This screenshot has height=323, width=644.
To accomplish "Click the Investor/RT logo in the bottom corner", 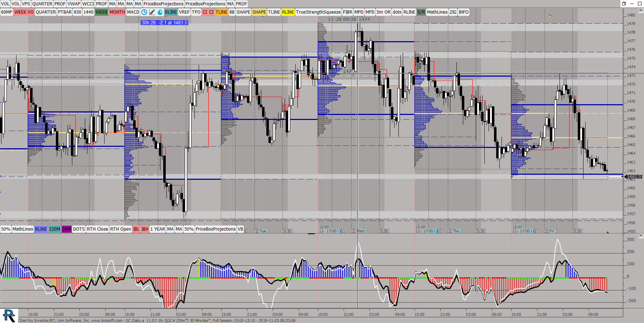I will tap(9, 315).
